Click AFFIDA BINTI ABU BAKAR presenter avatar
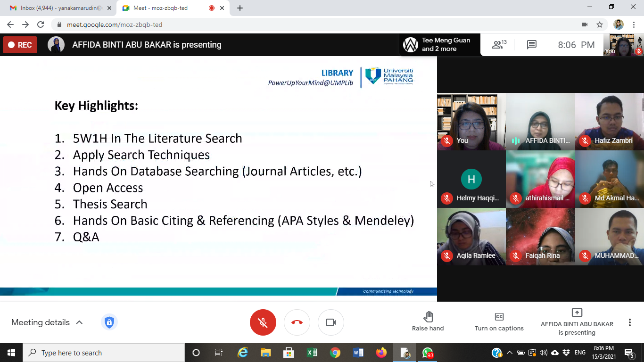Image resolution: width=644 pixels, height=362 pixels. coord(56,45)
